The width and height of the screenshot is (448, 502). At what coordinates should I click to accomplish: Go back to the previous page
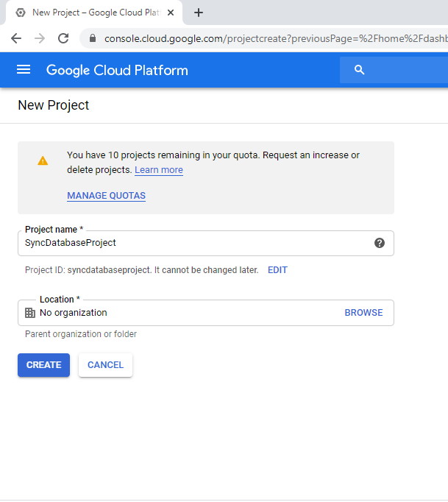point(16,38)
